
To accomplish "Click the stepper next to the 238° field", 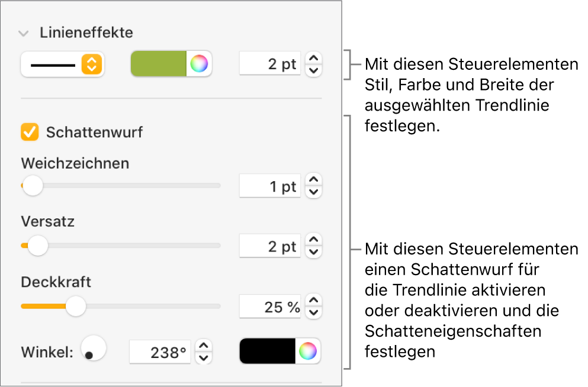I will coord(204,350).
